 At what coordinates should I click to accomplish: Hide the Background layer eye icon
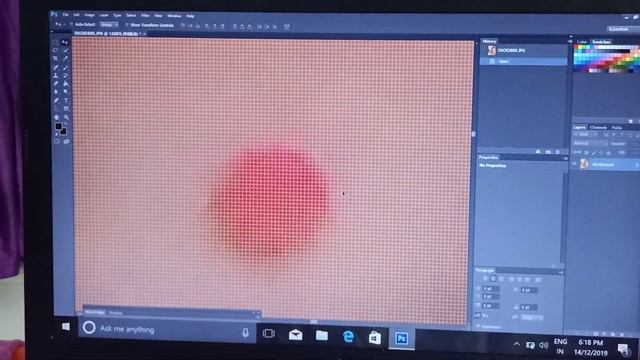(574, 164)
